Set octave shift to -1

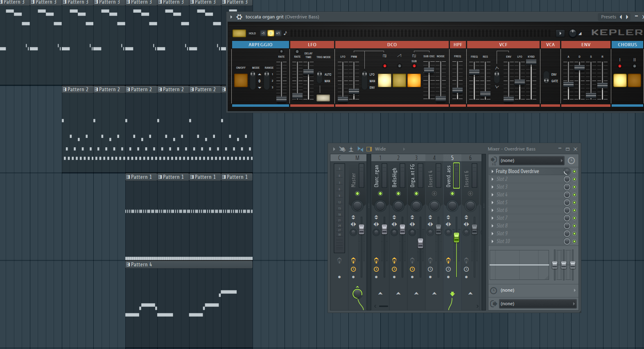pyautogui.click(x=263, y=33)
